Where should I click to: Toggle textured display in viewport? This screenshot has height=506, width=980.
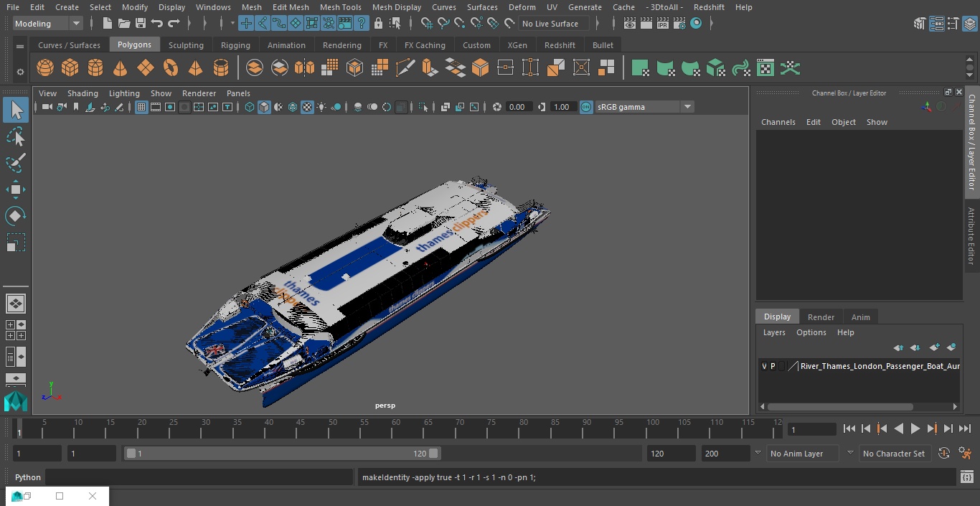click(307, 107)
